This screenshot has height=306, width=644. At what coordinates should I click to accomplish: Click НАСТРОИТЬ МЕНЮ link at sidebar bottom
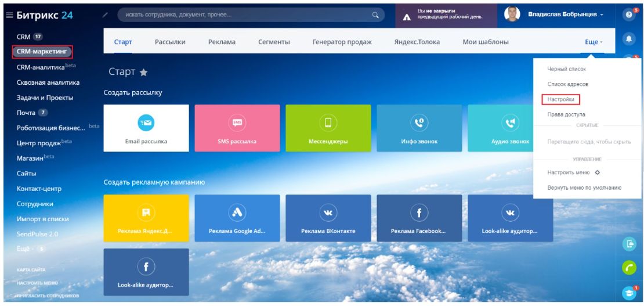(37, 283)
